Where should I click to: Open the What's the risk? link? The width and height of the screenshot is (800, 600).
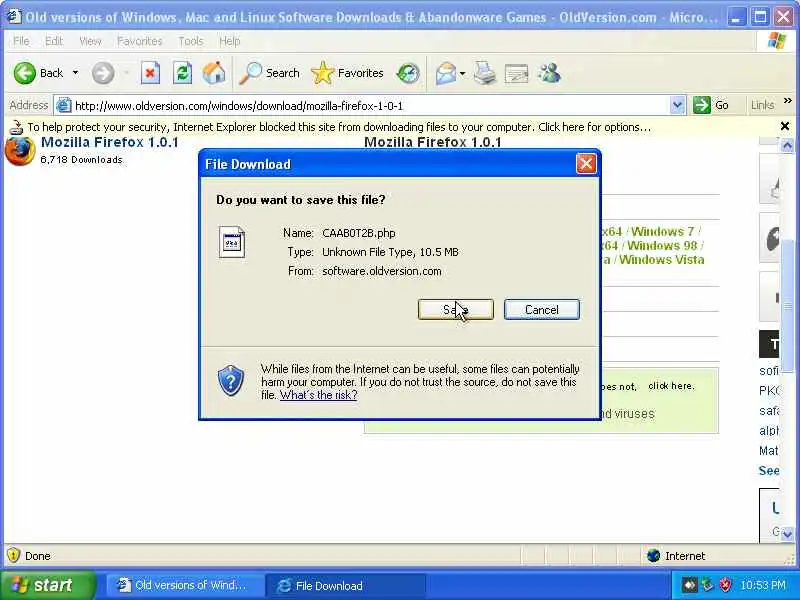point(318,395)
